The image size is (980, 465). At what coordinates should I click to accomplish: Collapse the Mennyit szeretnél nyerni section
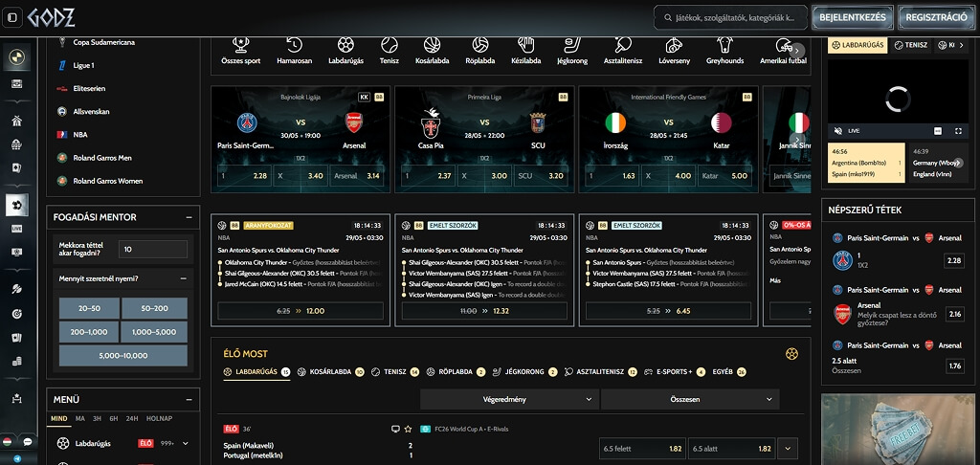point(183,278)
